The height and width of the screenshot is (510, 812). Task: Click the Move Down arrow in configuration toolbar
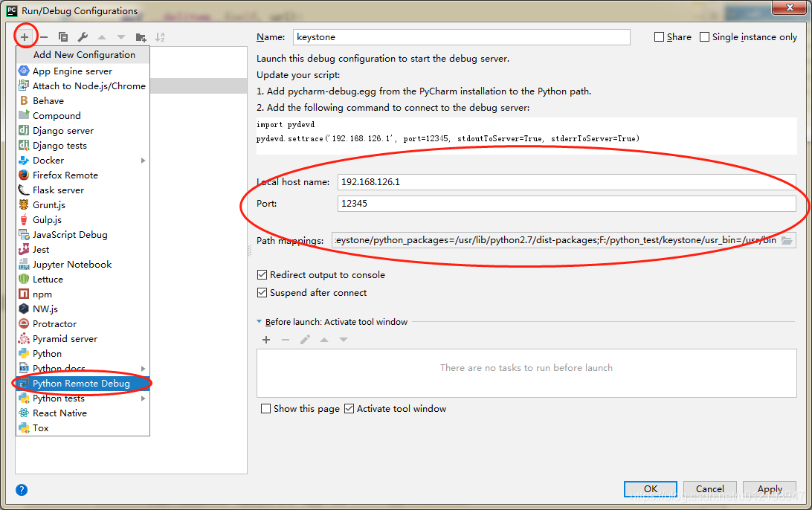[121, 36]
